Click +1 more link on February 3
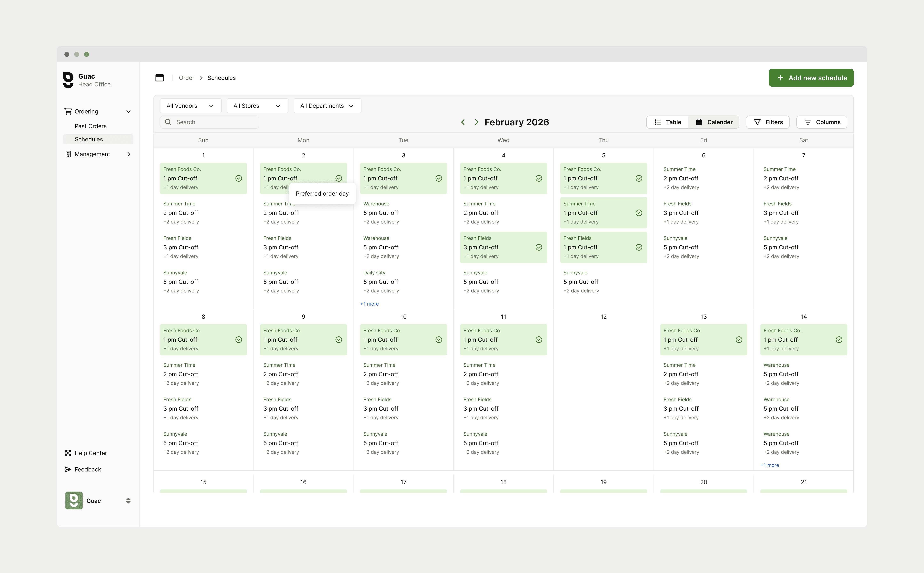The width and height of the screenshot is (924, 573). (369, 304)
